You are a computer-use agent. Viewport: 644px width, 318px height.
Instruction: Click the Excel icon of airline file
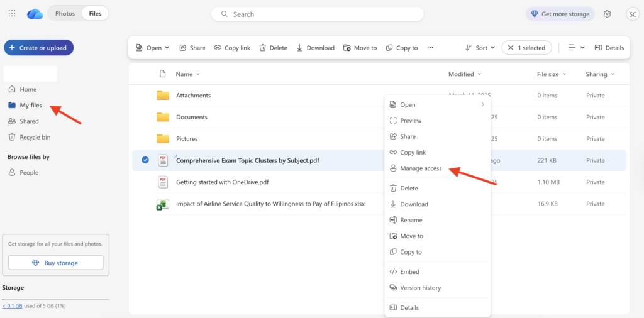click(163, 204)
